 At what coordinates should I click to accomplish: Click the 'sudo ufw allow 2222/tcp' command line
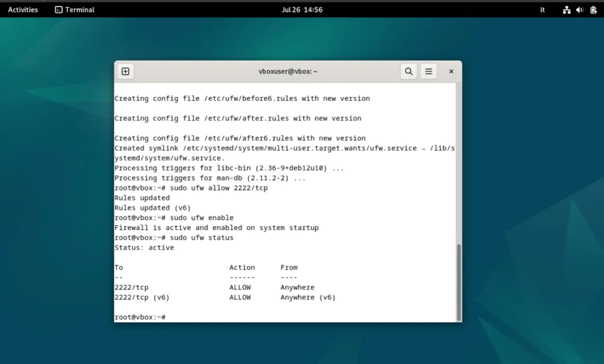pyautogui.click(x=191, y=188)
